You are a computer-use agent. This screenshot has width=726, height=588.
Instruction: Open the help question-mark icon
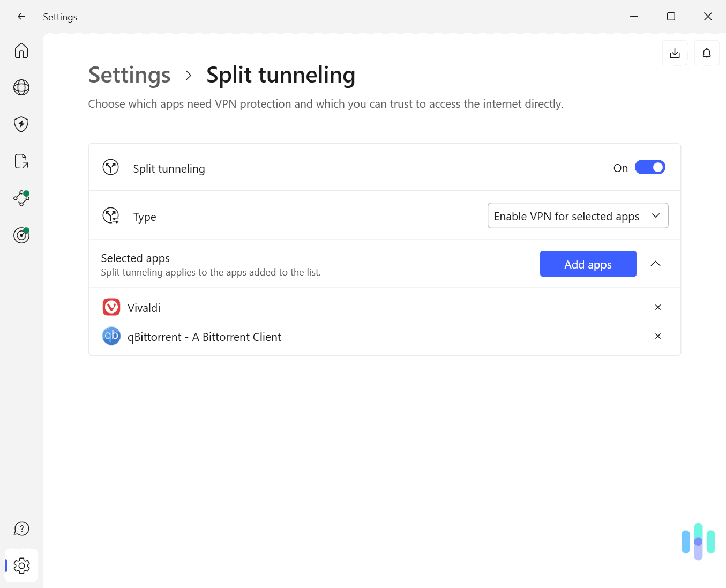tap(21, 528)
